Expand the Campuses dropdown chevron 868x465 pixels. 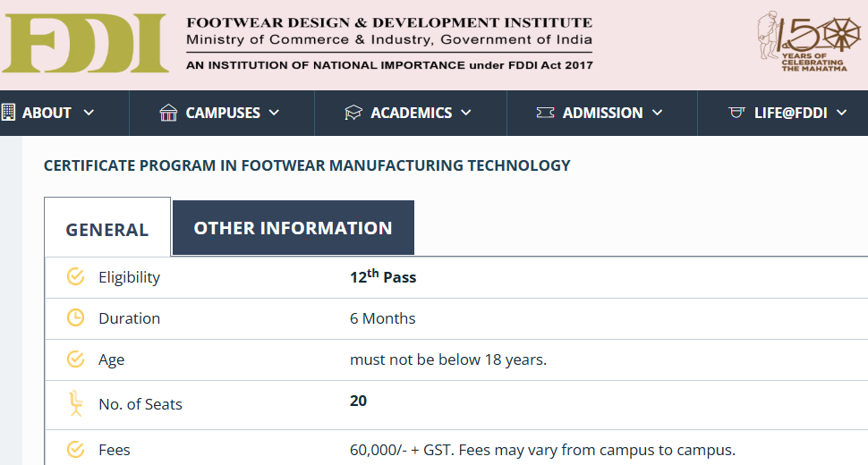[274, 113]
